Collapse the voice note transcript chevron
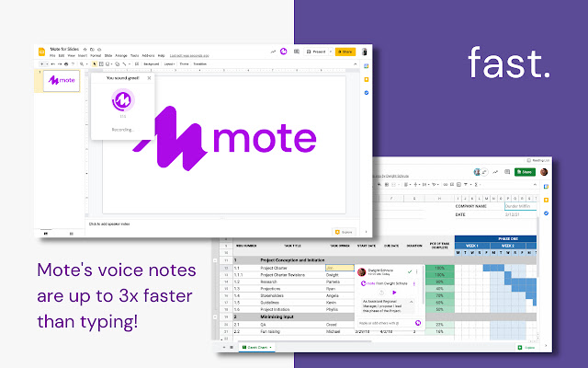 tap(412, 302)
